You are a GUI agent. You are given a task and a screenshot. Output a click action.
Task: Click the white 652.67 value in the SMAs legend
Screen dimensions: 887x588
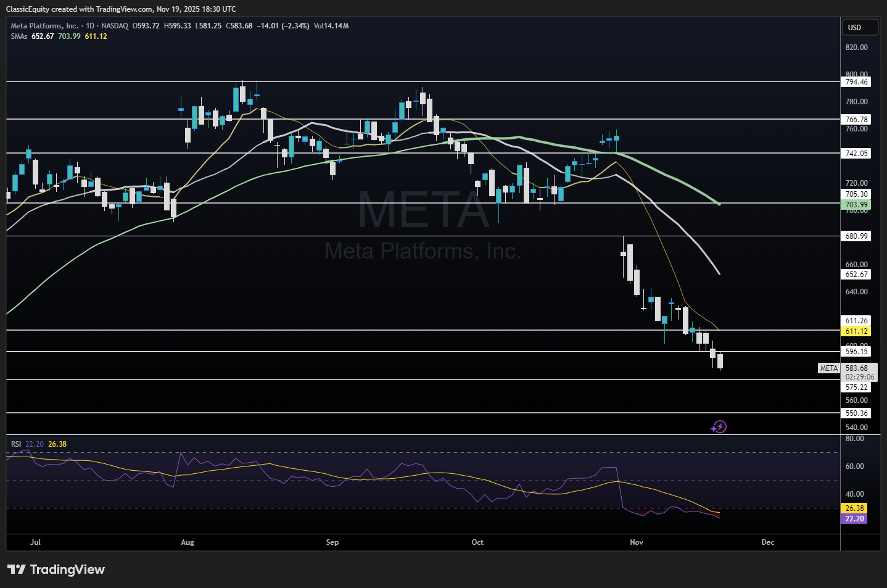tap(43, 36)
